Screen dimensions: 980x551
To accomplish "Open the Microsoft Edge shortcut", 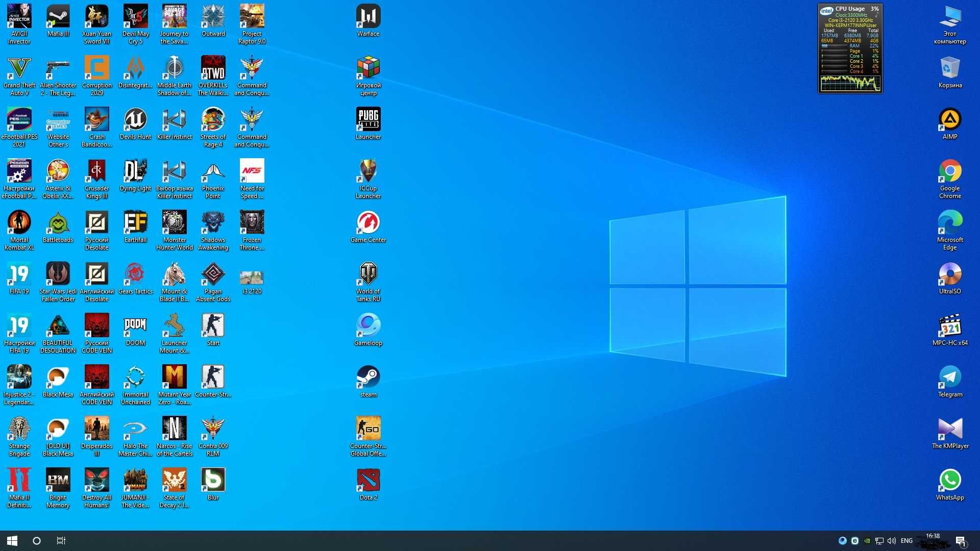I will (x=950, y=230).
